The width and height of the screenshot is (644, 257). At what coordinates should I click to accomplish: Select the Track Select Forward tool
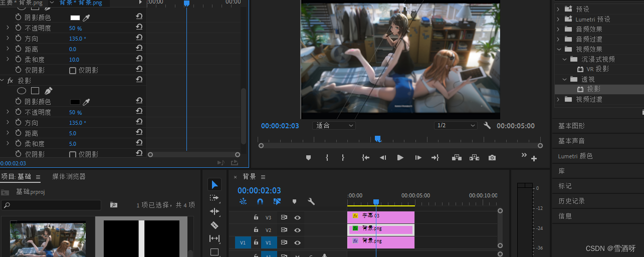click(214, 198)
